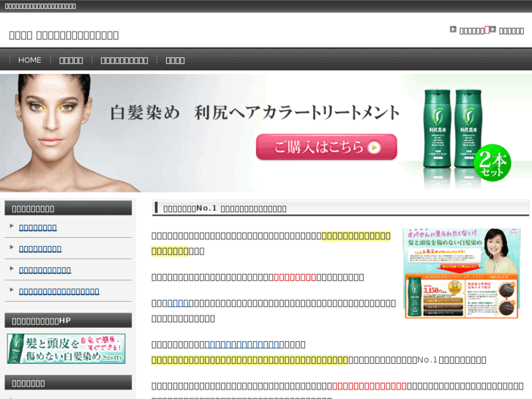Click the site title text in the header
Viewport: 532px width, 399px height.
64,35
